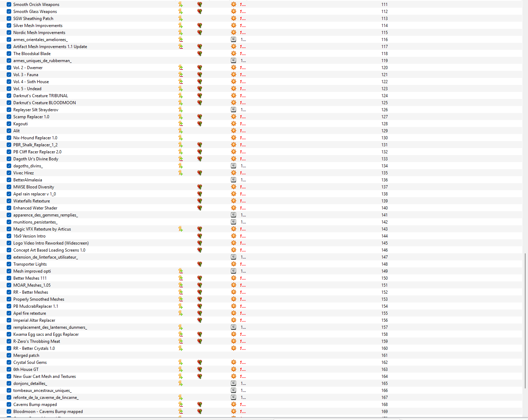Click the orange gear icon for Kagouti

(x=234, y=124)
